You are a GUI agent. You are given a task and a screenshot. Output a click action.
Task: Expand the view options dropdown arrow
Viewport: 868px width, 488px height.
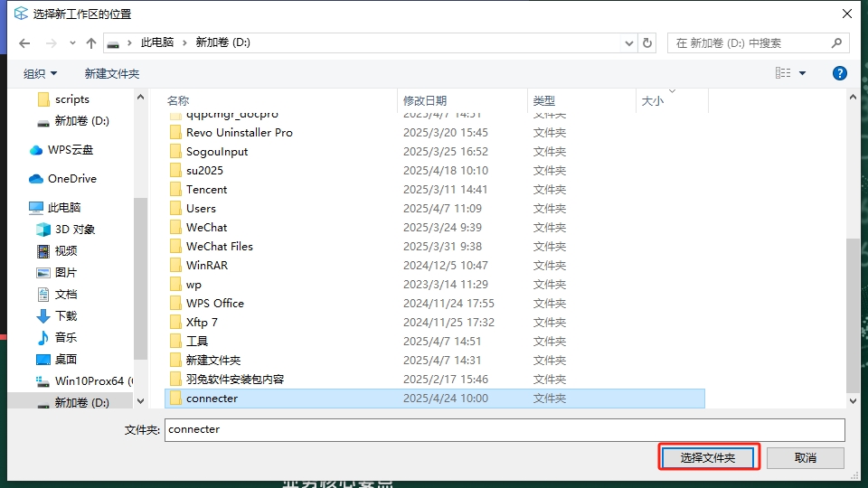click(802, 74)
